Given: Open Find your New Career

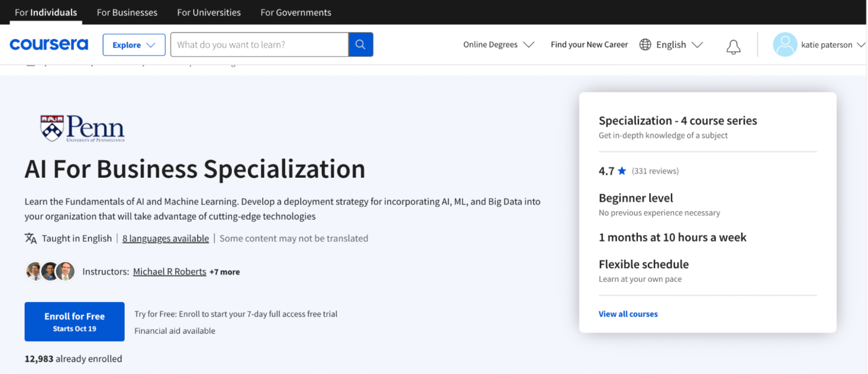Looking at the screenshot, I should pyautogui.click(x=589, y=45).
